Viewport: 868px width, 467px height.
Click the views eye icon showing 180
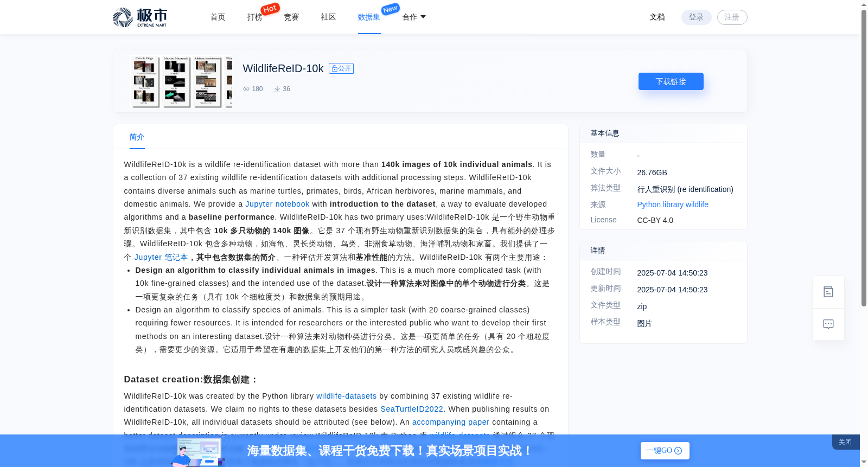coord(246,89)
